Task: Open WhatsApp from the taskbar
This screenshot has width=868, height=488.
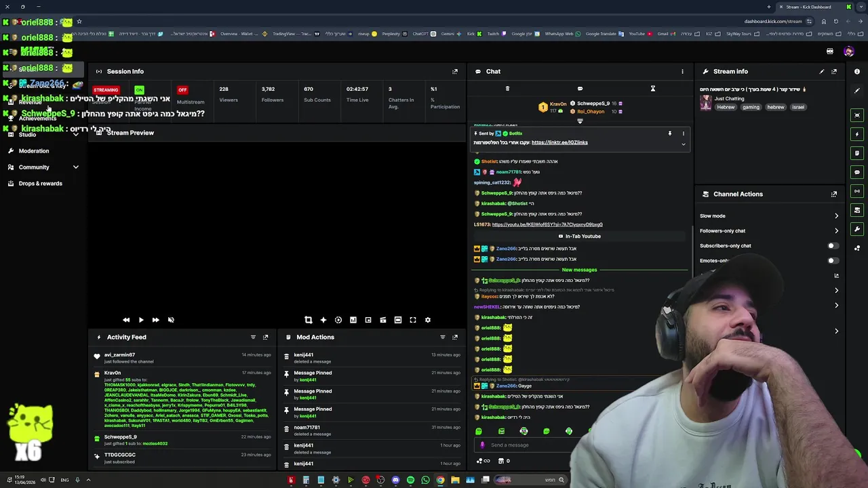Action: pyautogui.click(x=425, y=480)
